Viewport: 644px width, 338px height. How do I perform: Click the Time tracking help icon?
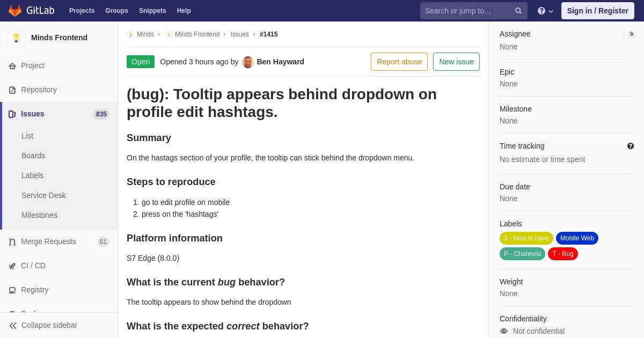click(631, 146)
